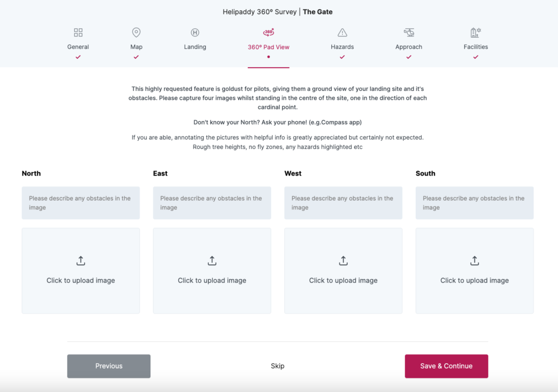Click the Hazards warning triangle icon
Screen dimensions: 558x392
[342, 33]
